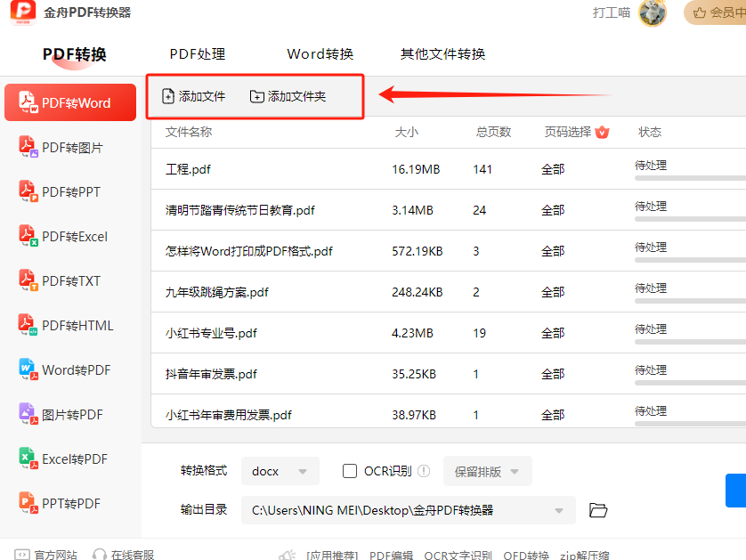This screenshot has height=560, width=746.
Task: Click the OCR识别 info icon
Action: pyautogui.click(x=424, y=471)
